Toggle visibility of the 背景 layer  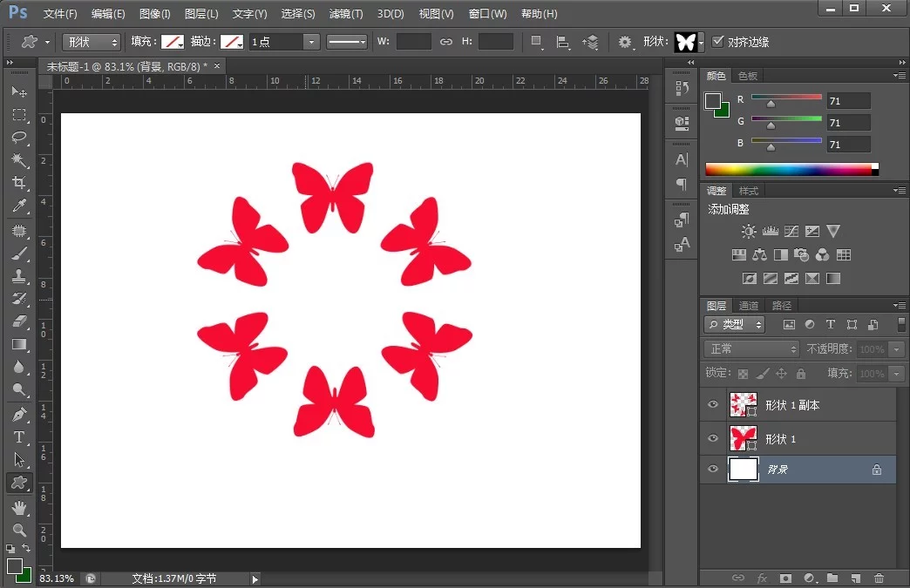(713, 470)
